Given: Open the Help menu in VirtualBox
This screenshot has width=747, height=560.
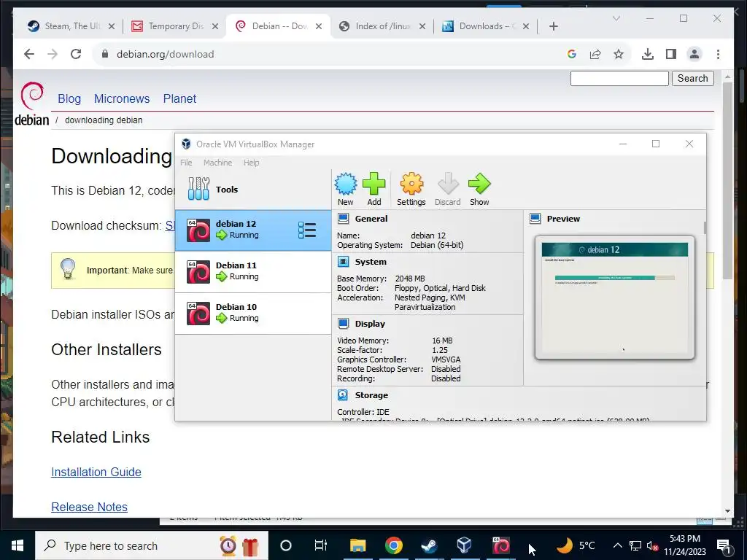Looking at the screenshot, I should click(251, 163).
